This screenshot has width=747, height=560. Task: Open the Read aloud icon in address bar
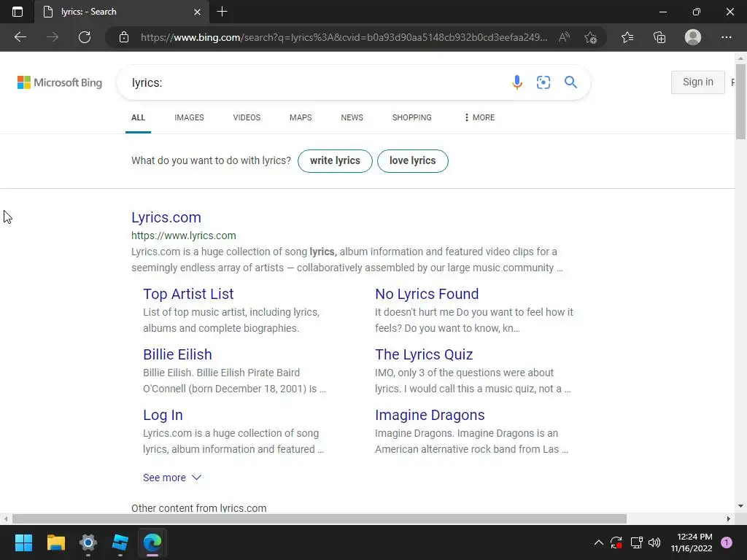[564, 37]
